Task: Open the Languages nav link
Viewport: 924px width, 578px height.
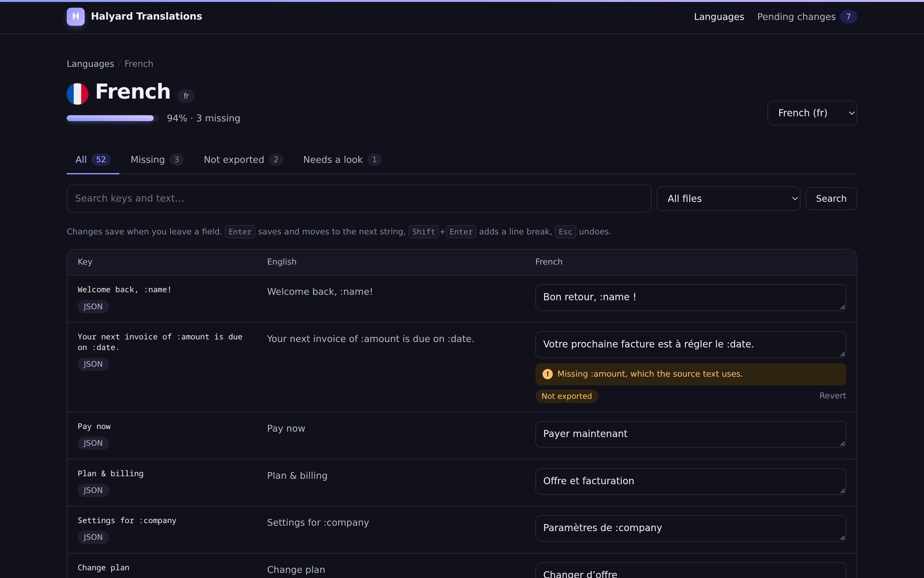Action: click(x=719, y=17)
